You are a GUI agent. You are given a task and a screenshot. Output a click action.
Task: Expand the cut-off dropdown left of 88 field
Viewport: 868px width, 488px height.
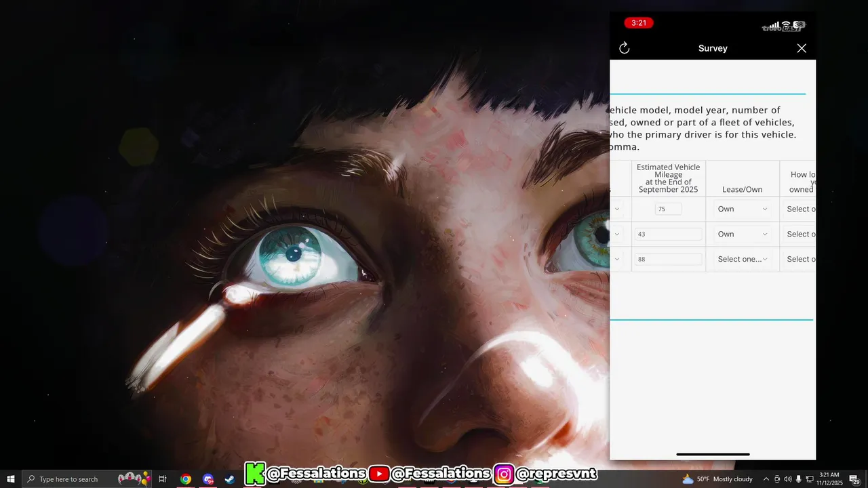(616, 259)
